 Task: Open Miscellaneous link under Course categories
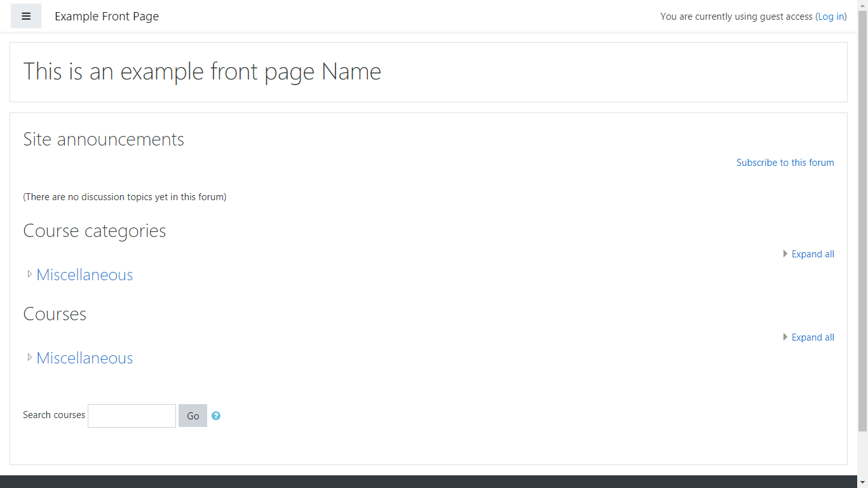pos(85,274)
